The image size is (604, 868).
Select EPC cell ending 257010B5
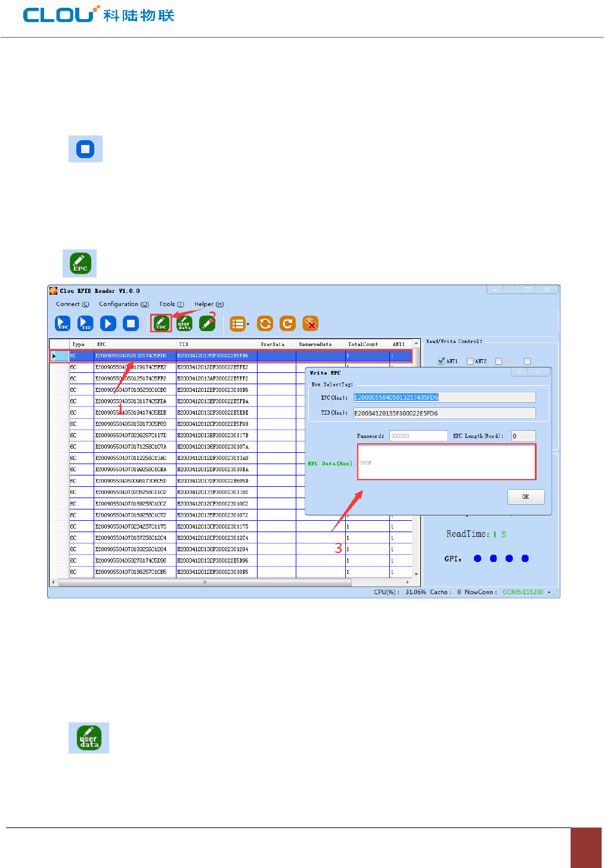tap(135, 572)
